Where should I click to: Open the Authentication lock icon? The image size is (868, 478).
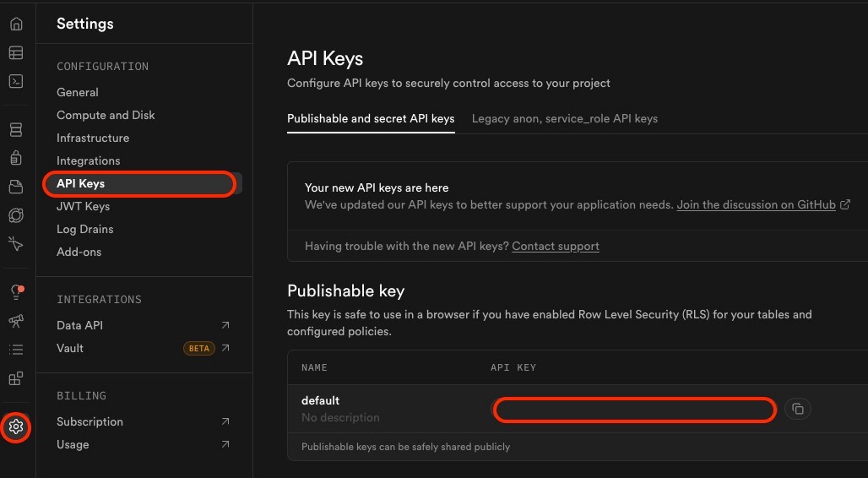pyautogui.click(x=16, y=158)
